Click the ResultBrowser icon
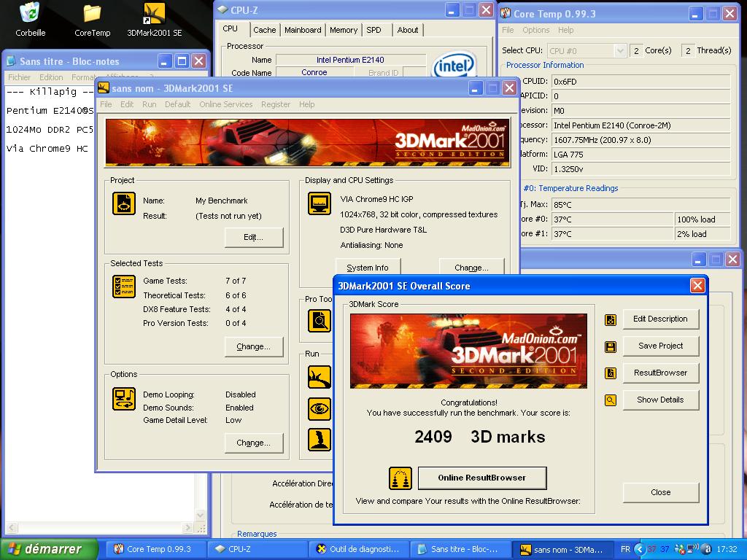This screenshot has width=747, height=560. pos(611,373)
